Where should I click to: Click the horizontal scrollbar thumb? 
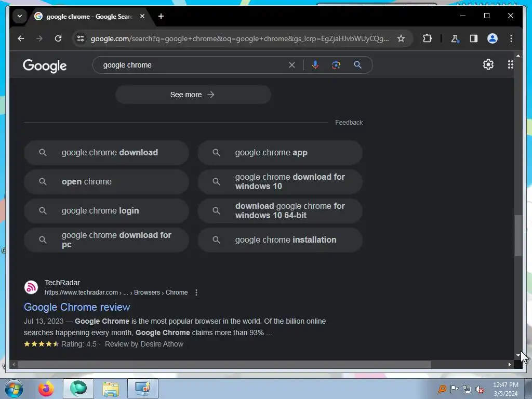[x=224, y=365]
